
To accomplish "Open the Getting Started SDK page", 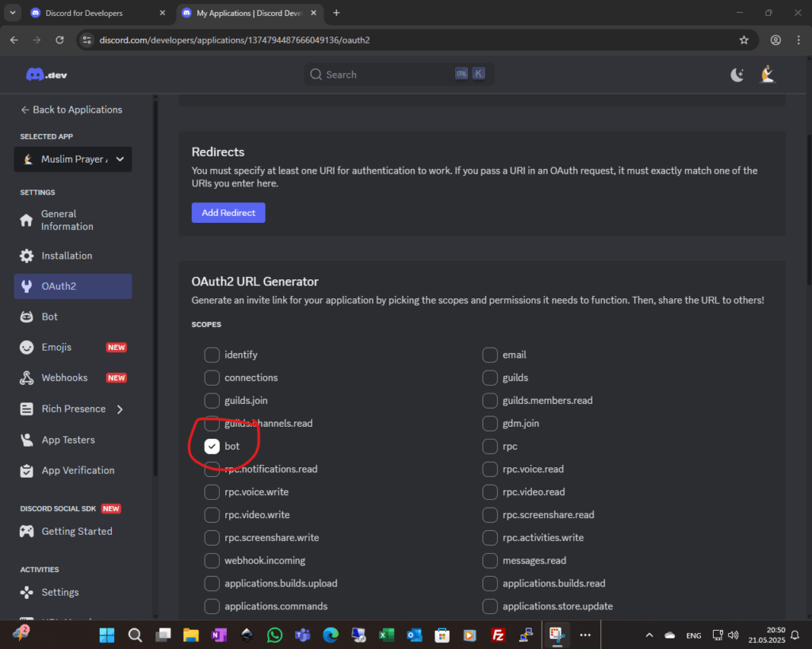I will (x=73, y=531).
